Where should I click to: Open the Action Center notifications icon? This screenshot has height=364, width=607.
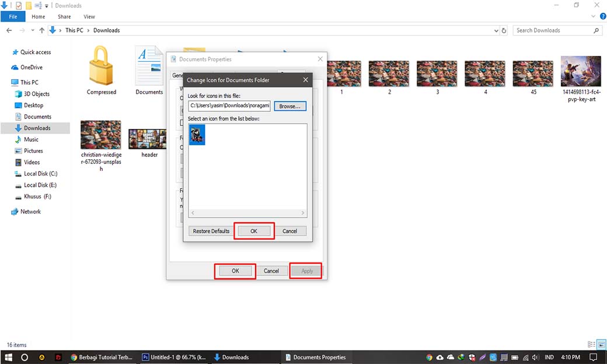(593, 357)
